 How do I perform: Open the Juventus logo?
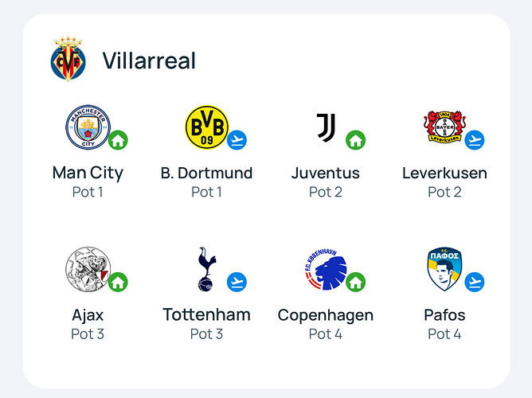(x=326, y=127)
